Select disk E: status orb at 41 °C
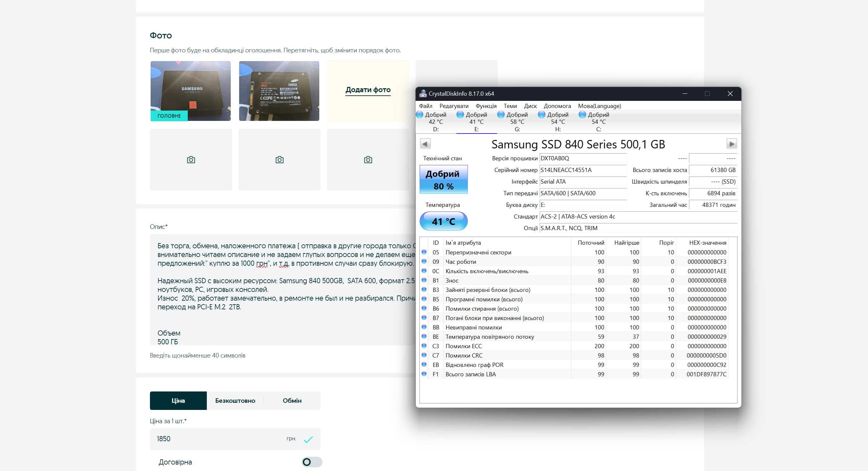The height and width of the screenshot is (471, 868). (460, 115)
